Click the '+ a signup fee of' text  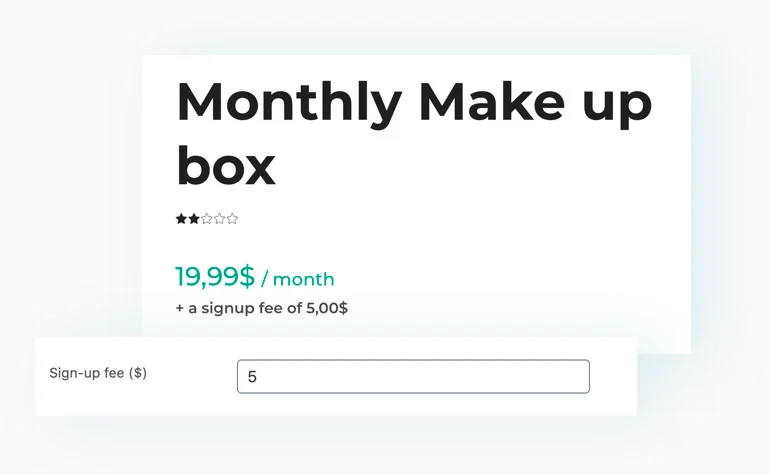239,308
